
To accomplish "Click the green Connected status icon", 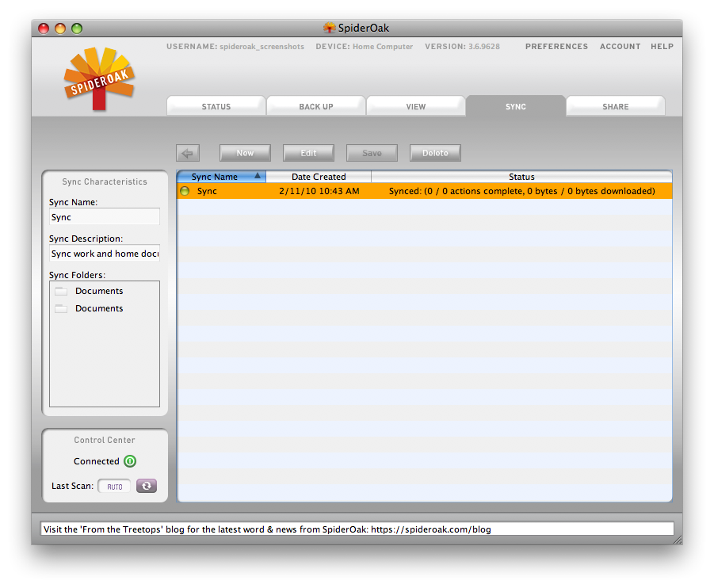I will (x=130, y=461).
